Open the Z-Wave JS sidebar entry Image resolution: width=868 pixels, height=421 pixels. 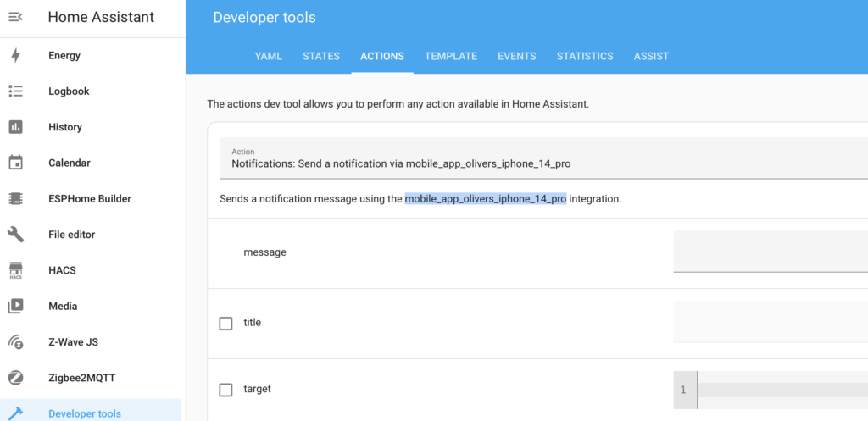91,342
